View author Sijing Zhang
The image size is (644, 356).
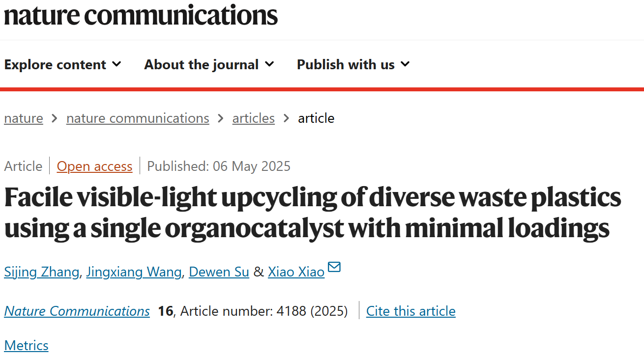42,272
